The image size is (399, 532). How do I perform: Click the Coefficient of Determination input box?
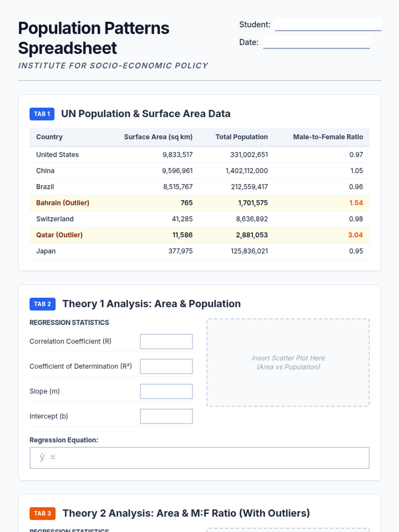point(166,366)
